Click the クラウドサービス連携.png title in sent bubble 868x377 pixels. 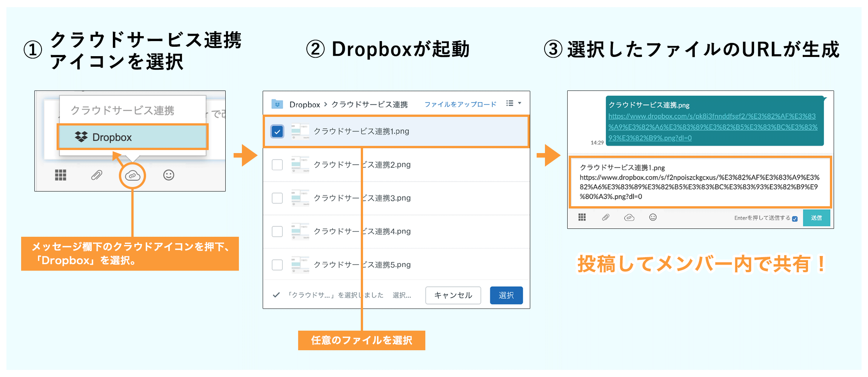649,105
